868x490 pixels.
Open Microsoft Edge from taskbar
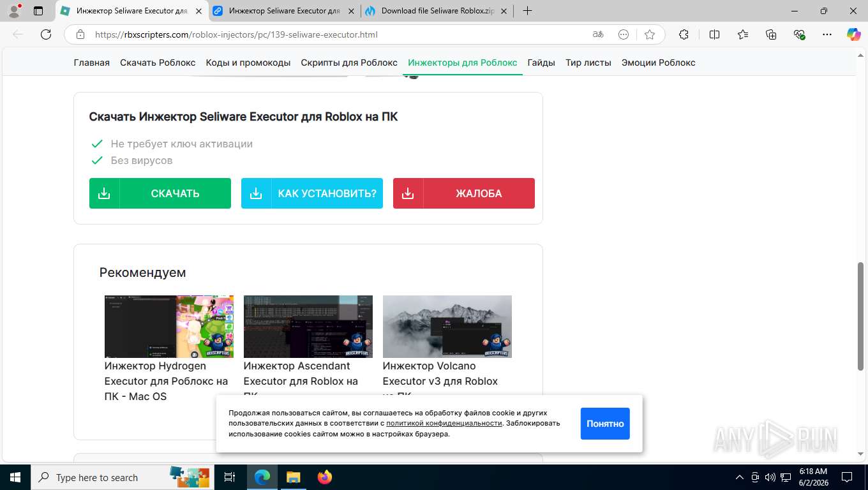click(x=262, y=477)
